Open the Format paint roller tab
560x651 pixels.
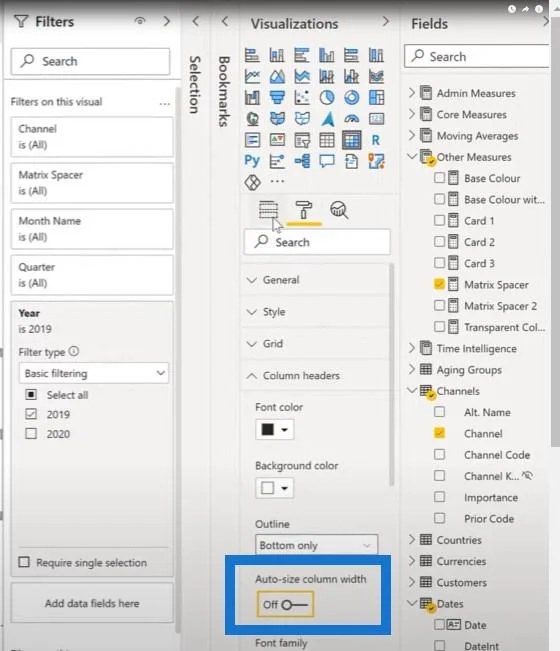tap(303, 210)
